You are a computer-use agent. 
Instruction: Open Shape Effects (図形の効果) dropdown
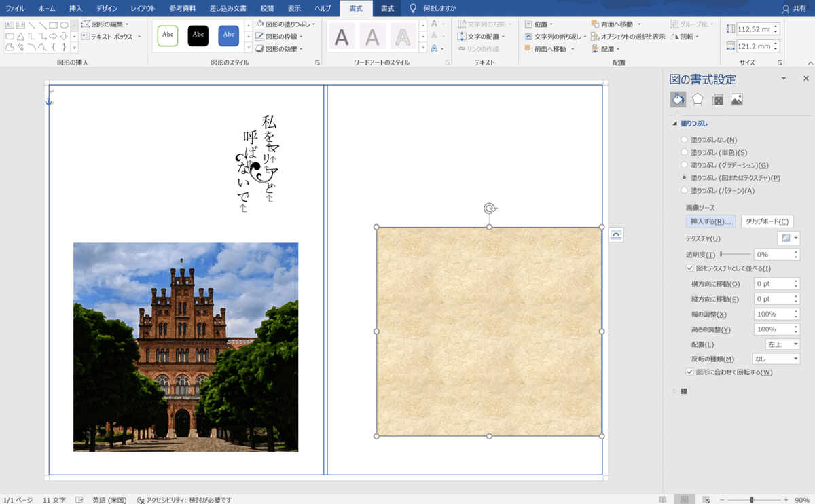pos(279,49)
